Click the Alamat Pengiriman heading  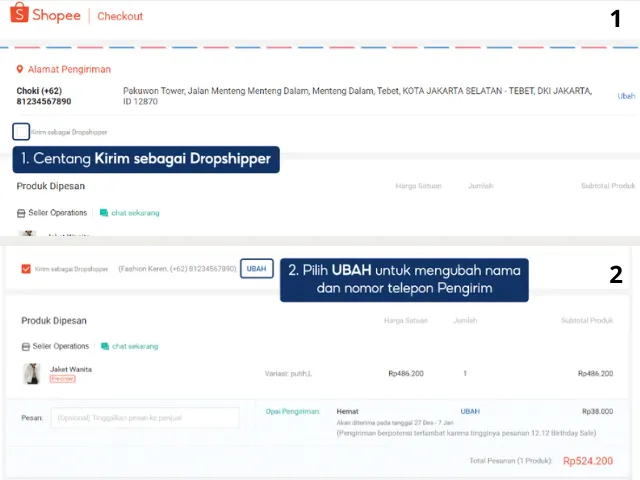coord(69,69)
